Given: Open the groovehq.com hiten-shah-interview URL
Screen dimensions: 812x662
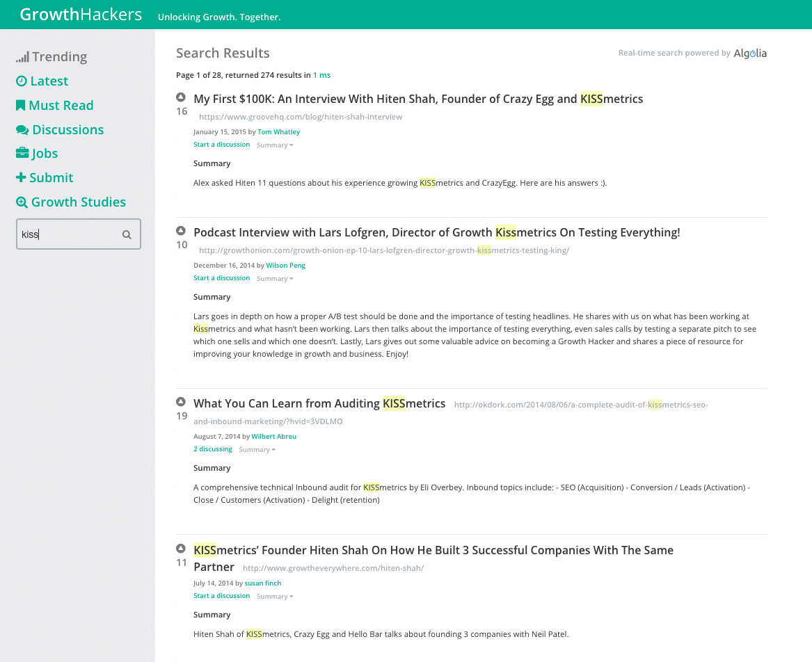Looking at the screenshot, I should (301, 117).
